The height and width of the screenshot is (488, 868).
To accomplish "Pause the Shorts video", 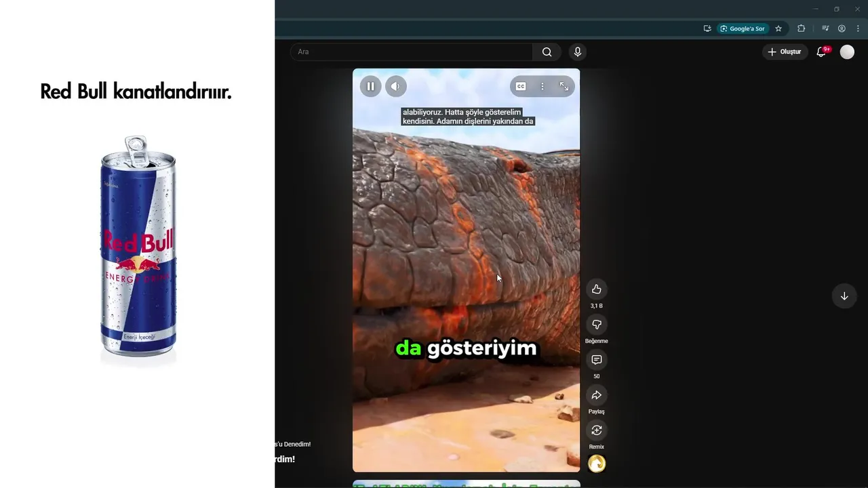I will click(370, 86).
